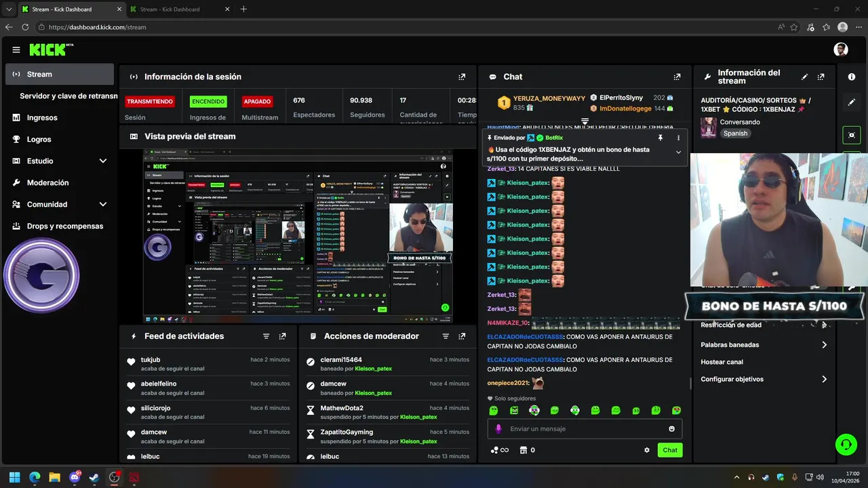Open Palabras baneadas arrow
868x488 pixels.
pyautogui.click(x=824, y=345)
